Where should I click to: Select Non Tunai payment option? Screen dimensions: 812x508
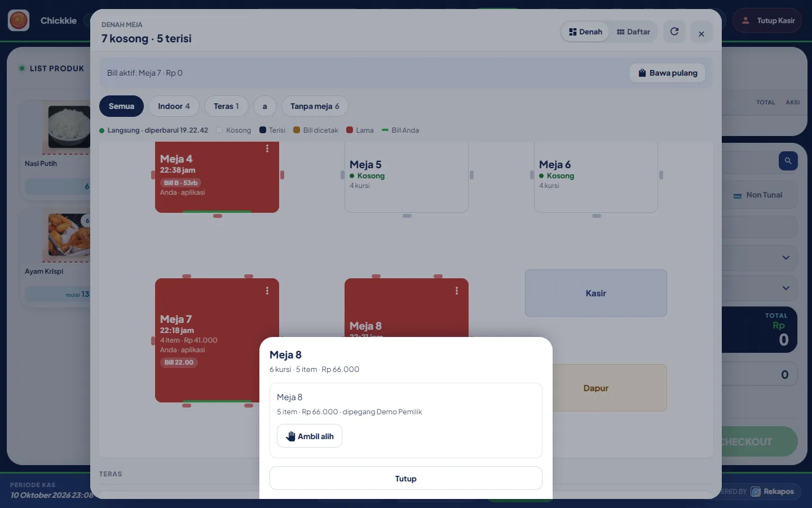[x=759, y=195]
